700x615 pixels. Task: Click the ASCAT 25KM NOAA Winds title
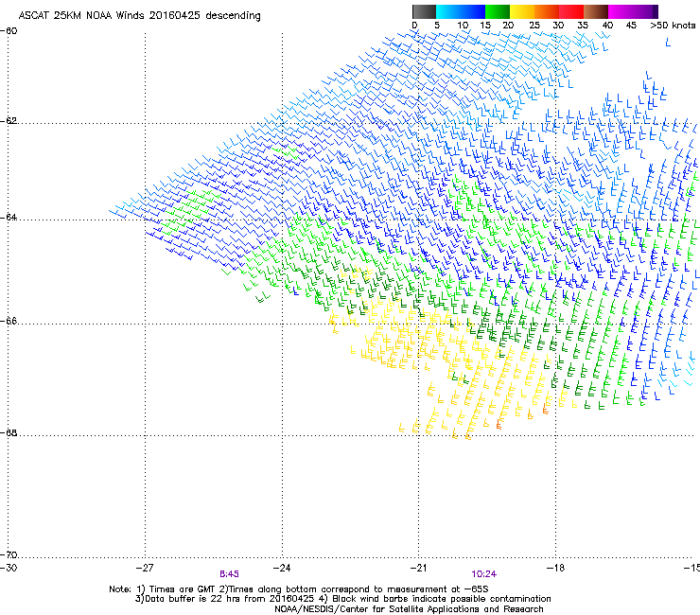click(x=139, y=15)
